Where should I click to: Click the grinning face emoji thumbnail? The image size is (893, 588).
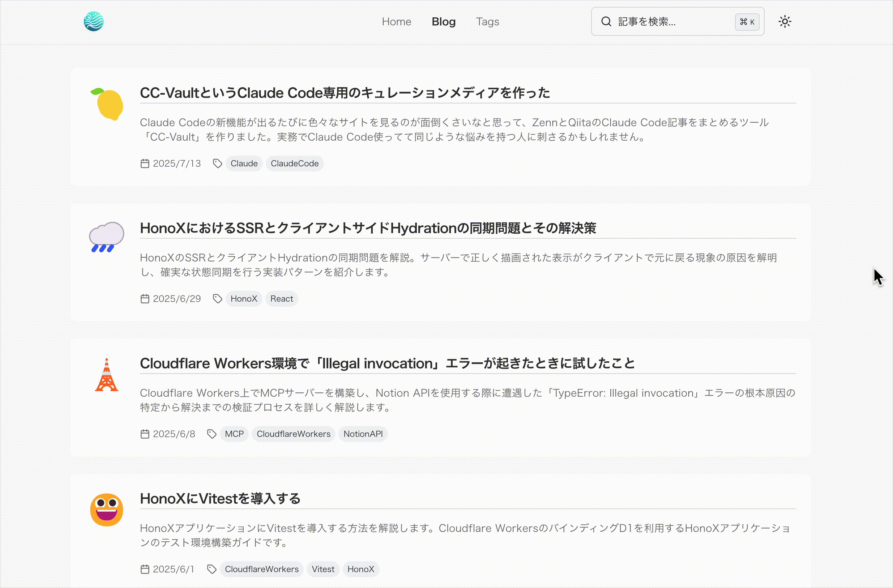[107, 510]
